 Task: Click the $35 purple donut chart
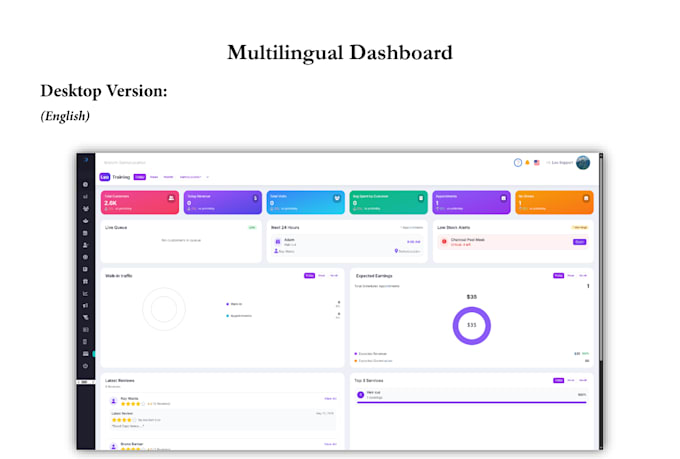click(x=471, y=325)
